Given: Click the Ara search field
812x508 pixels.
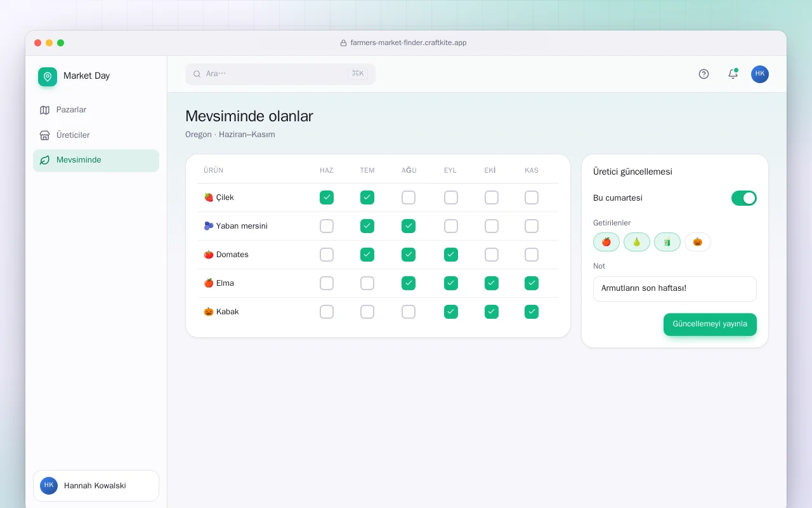Looking at the screenshot, I should click(x=280, y=74).
